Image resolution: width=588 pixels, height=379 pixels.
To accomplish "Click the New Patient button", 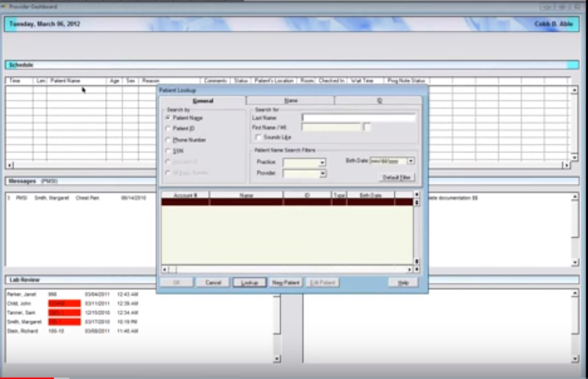I will 286,283.
